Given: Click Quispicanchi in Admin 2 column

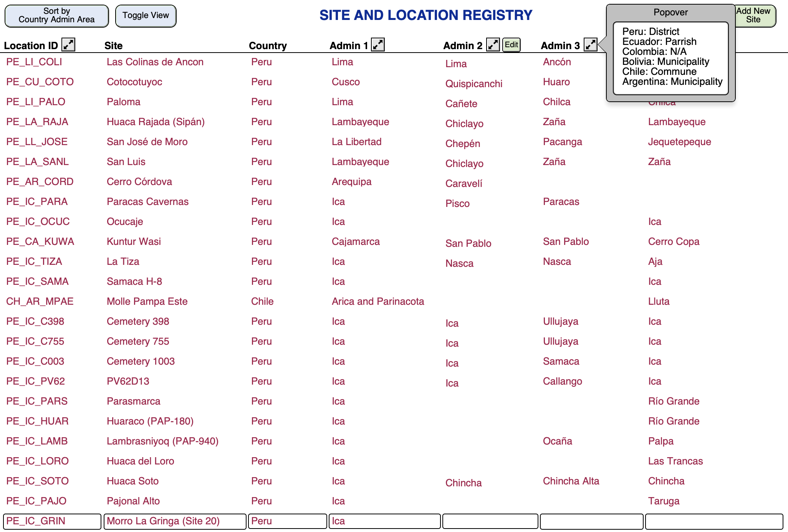Looking at the screenshot, I should pos(473,84).
